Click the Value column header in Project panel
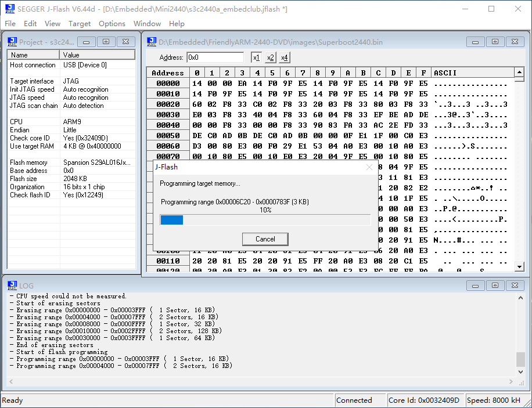This screenshot has height=408, width=532. [x=98, y=55]
